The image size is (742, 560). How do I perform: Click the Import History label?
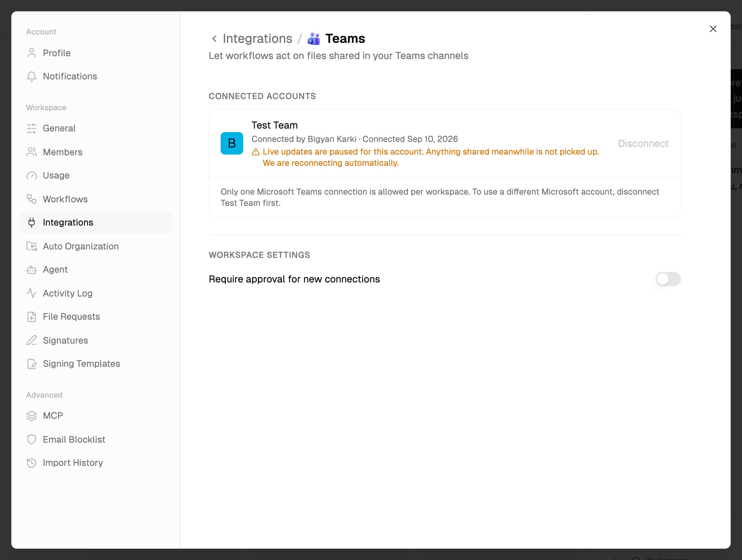point(73,463)
